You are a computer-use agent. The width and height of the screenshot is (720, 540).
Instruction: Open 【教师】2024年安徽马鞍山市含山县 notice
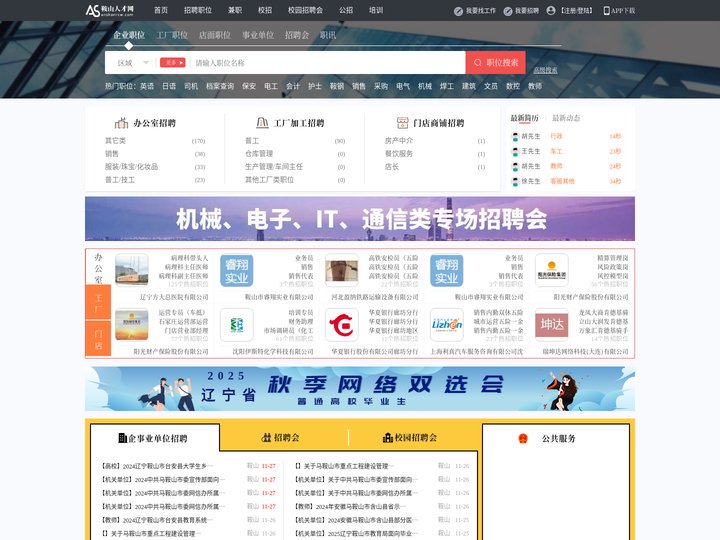coord(349,506)
